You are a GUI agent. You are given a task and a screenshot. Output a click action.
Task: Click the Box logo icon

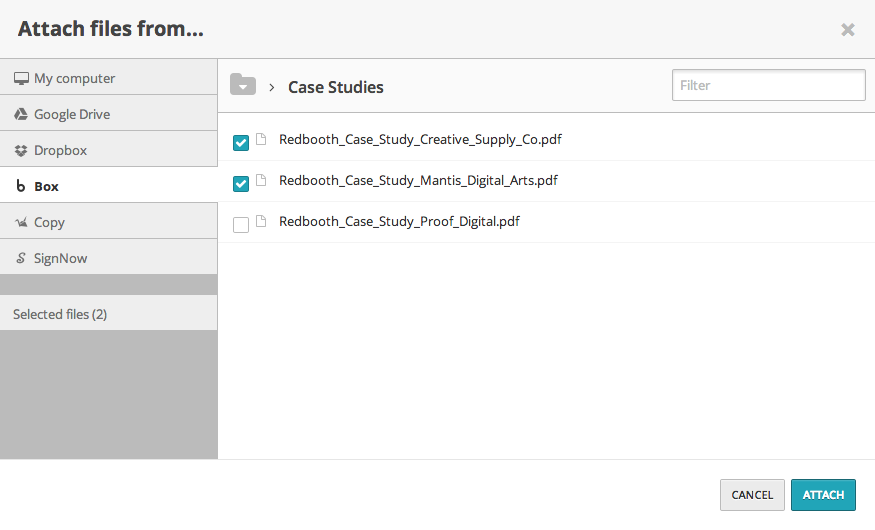(x=21, y=186)
